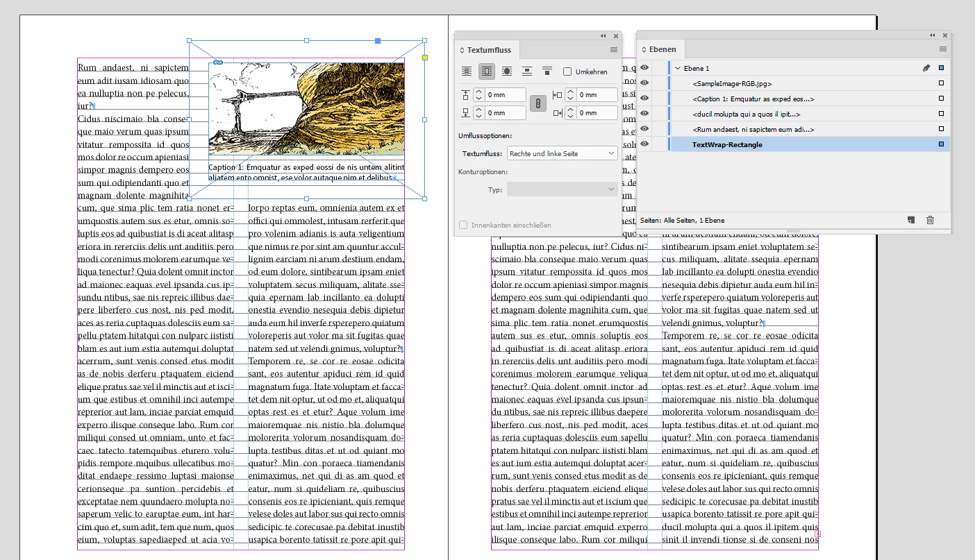The image size is (975, 560).
Task: Click the left offset input field
Action: pos(597,95)
